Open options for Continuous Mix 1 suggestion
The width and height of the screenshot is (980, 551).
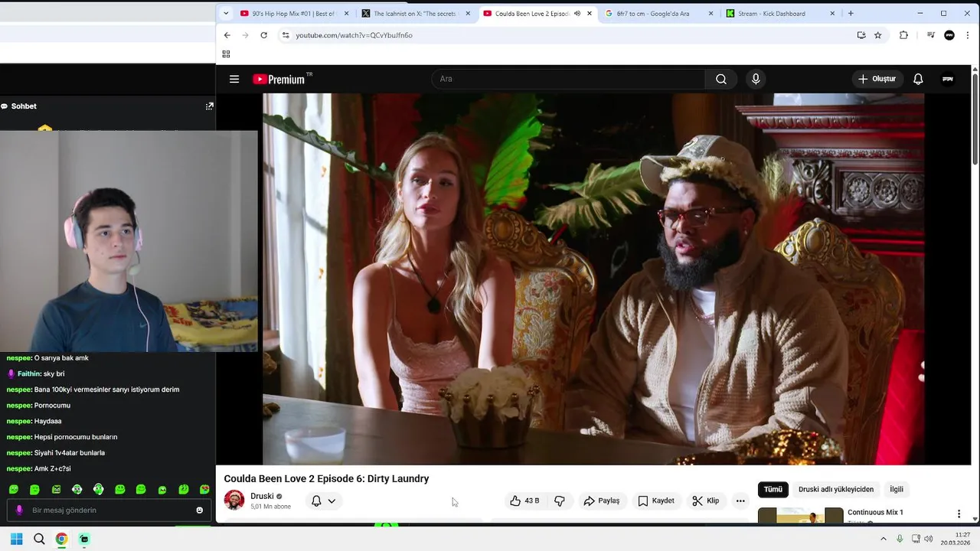959,514
